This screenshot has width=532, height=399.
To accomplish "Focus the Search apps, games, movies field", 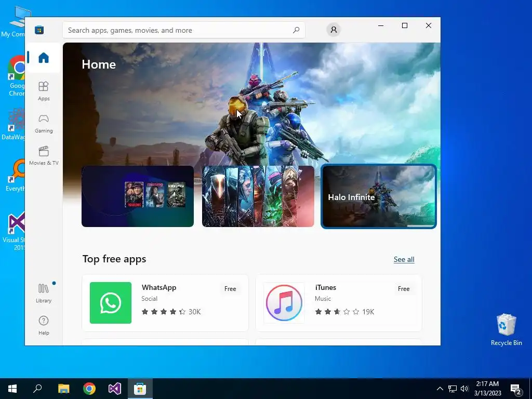I will (183, 30).
